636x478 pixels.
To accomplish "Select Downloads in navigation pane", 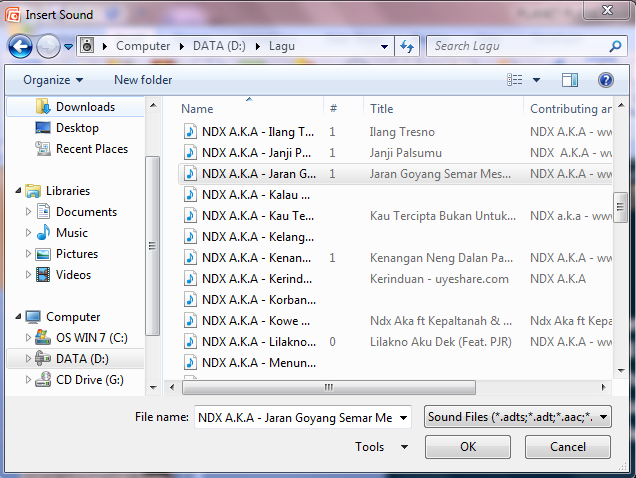I will [75, 107].
